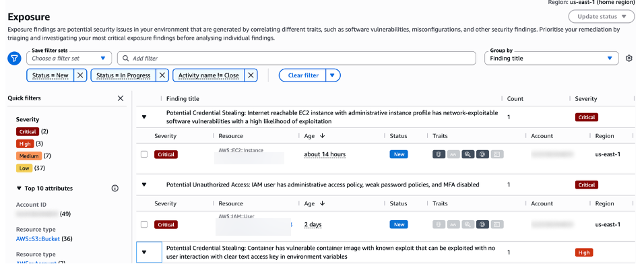Open the Choose a filter set dropdown

[x=69, y=59]
